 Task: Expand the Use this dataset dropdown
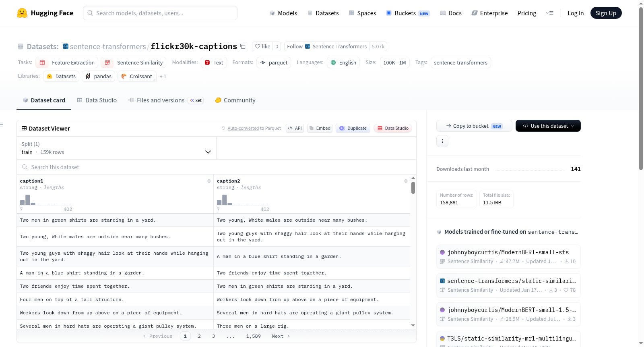click(x=548, y=126)
